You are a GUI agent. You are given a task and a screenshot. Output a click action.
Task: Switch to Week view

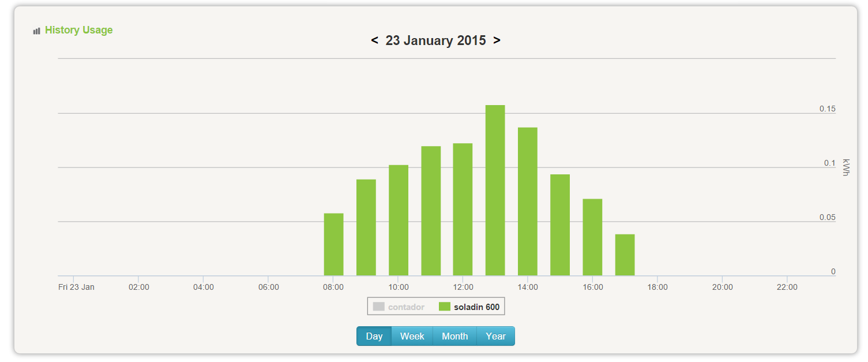pyautogui.click(x=412, y=336)
